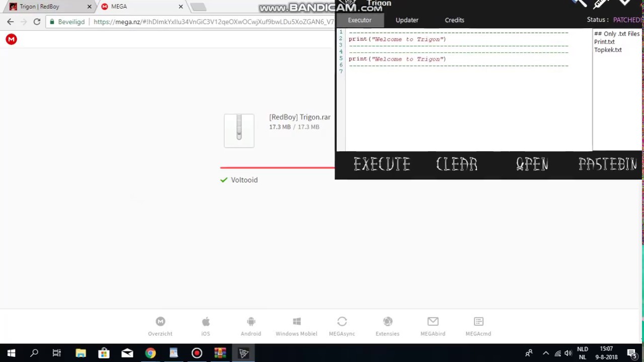The image size is (644, 362).
Task: Open Task View in taskbar
Action: pos(57,353)
